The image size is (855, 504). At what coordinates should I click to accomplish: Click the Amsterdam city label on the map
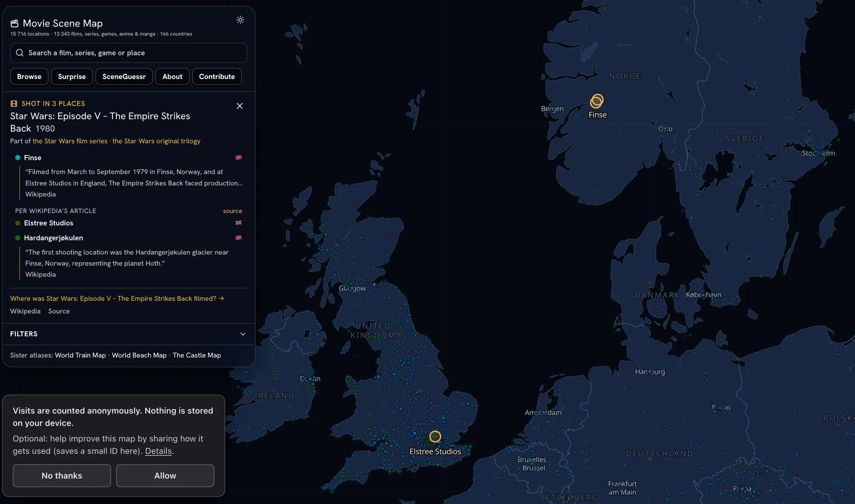[543, 413]
